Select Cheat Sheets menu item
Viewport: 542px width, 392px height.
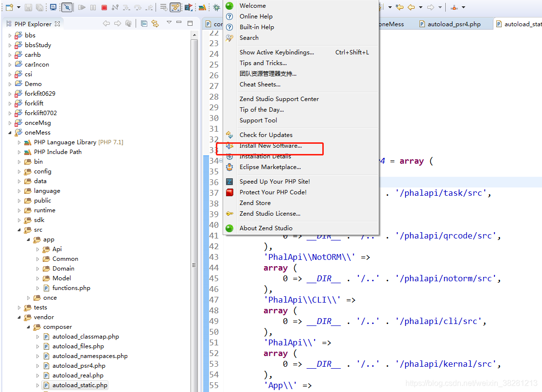(301, 84)
